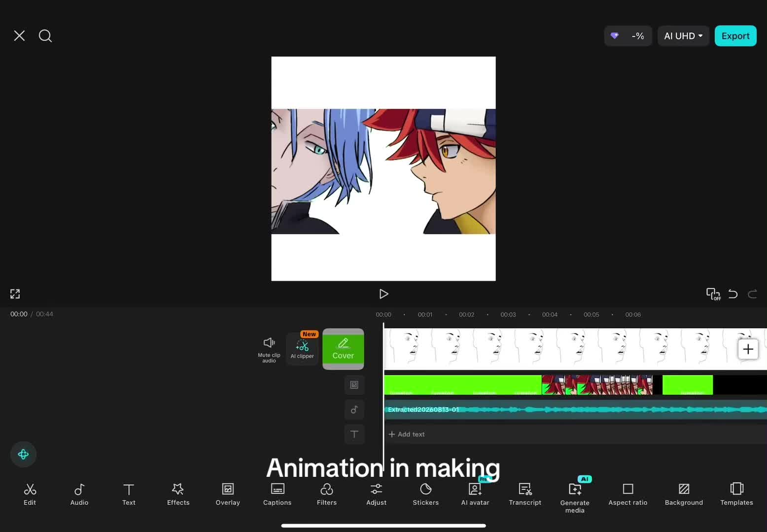Screen dimensions: 767x532
Task: Tap the teal keyframe floating button
Action: [23, 454]
